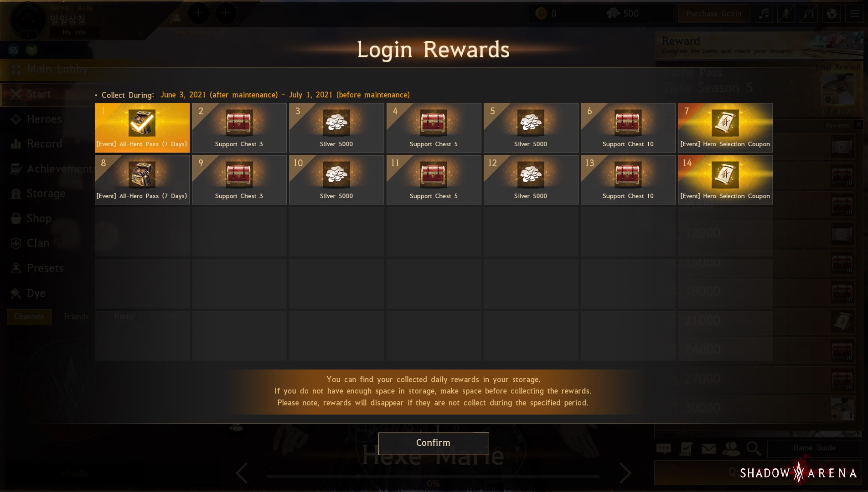Select Day 2 Support Chest 3 reward
This screenshot has height=492, width=868.
pos(239,128)
